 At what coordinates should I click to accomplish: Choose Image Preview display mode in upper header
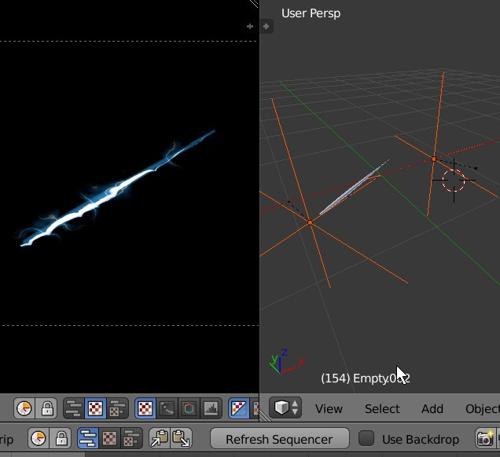click(145, 408)
